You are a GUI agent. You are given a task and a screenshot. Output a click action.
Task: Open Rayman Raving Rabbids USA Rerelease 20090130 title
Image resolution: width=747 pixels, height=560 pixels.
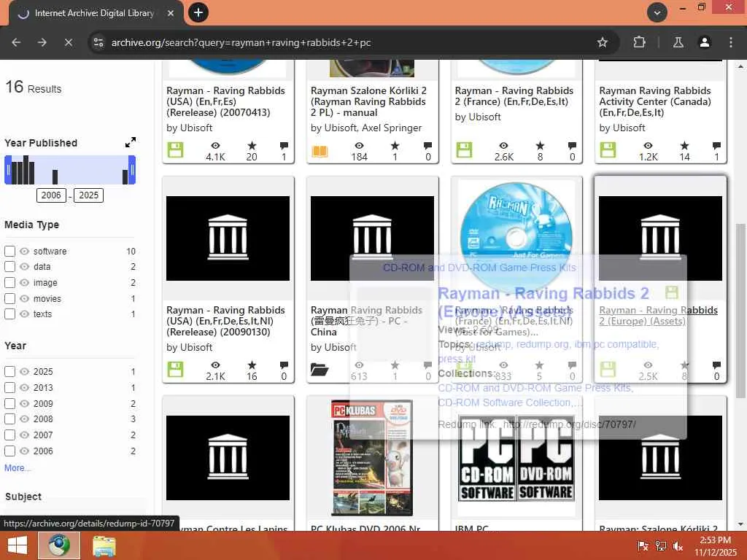(225, 321)
